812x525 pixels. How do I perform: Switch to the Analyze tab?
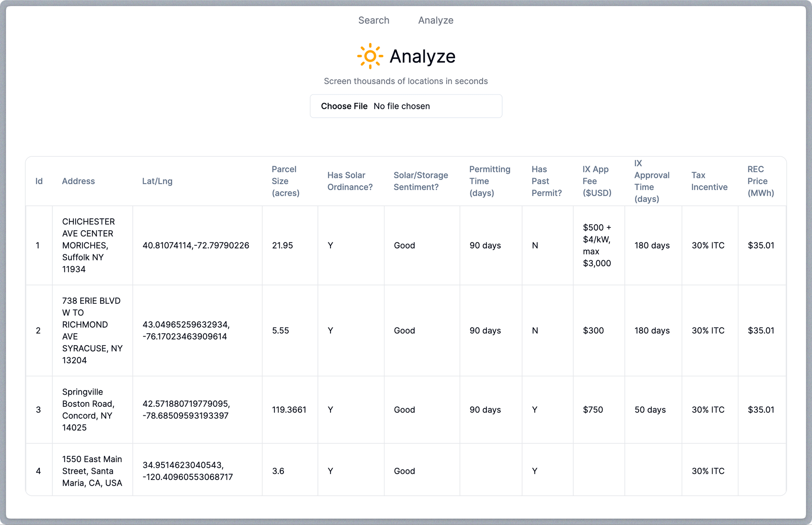click(x=436, y=20)
